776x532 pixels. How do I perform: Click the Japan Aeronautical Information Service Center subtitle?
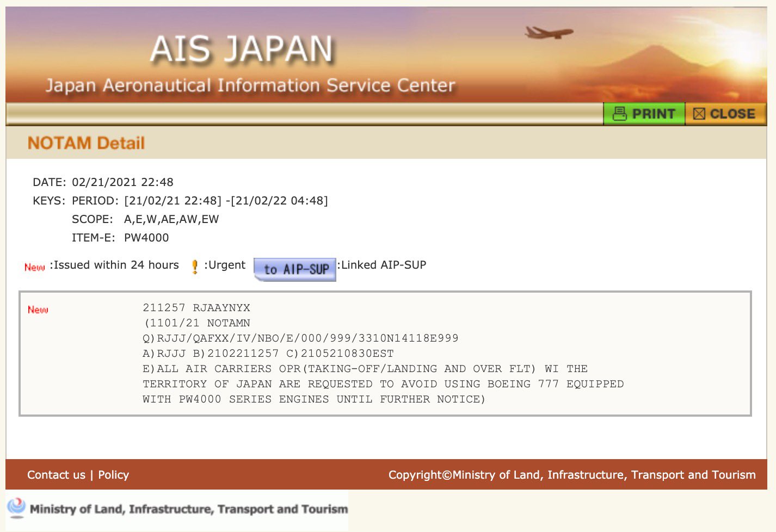(250, 85)
